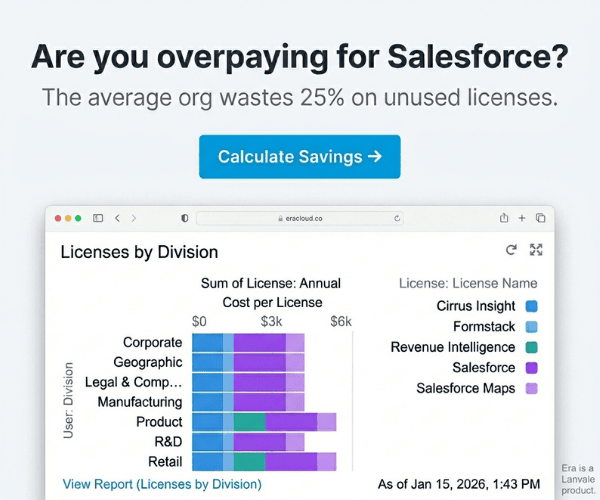Open View Report (Licenses by Division) link
The width and height of the screenshot is (600, 500).
tap(162, 484)
